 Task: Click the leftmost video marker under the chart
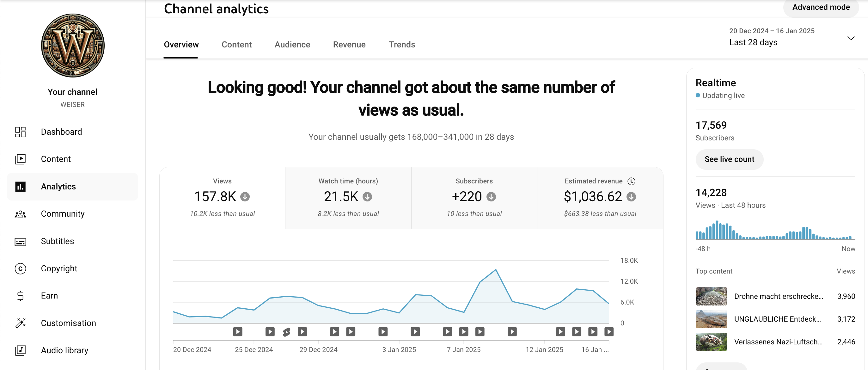pyautogui.click(x=238, y=332)
